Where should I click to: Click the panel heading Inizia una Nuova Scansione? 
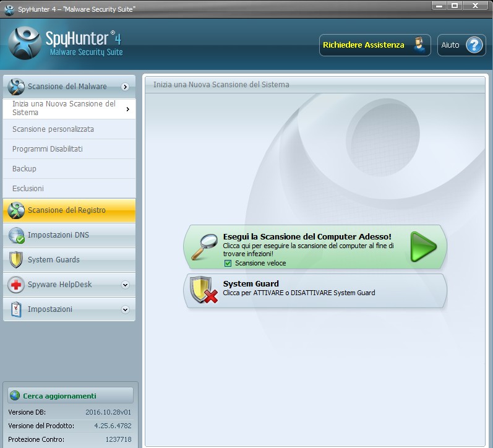tap(221, 85)
